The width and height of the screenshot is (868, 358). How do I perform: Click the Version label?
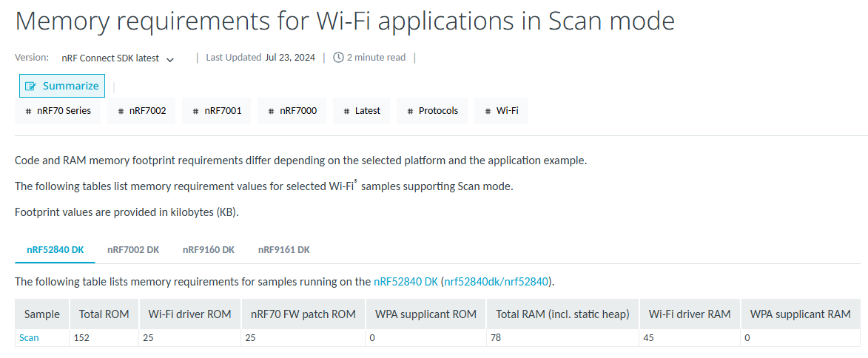[32, 57]
